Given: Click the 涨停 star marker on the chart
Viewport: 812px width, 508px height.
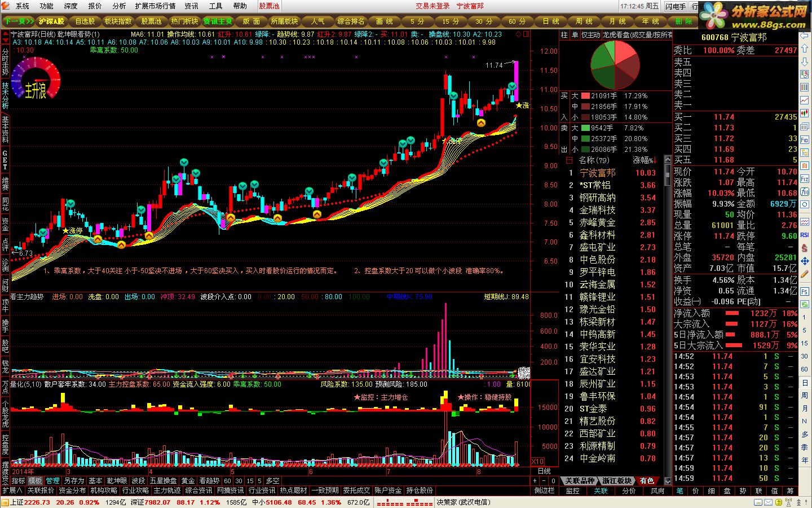Looking at the screenshot, I should [73, 231].
